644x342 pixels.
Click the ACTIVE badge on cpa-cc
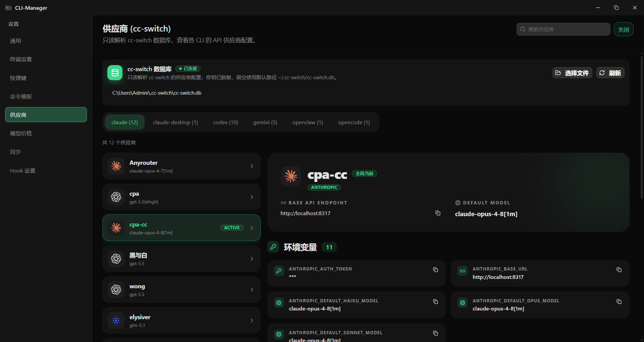click(x=232, y=228)
